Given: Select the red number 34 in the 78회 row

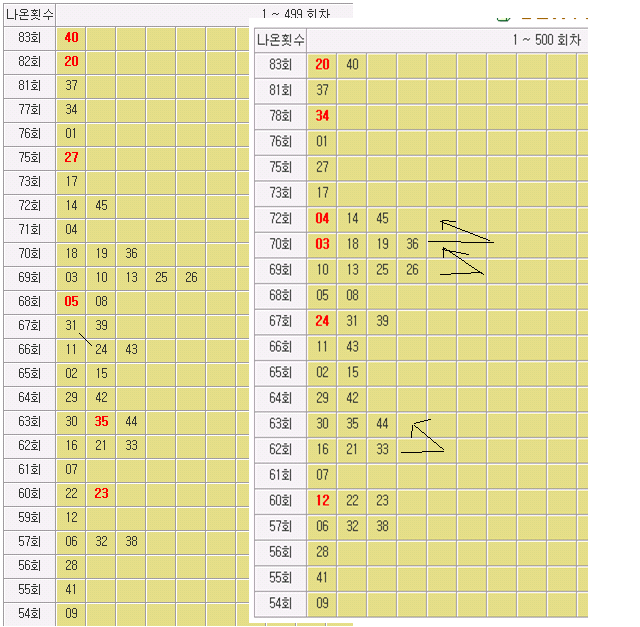Looking at the screenshot, I should [x=322, y=116].
